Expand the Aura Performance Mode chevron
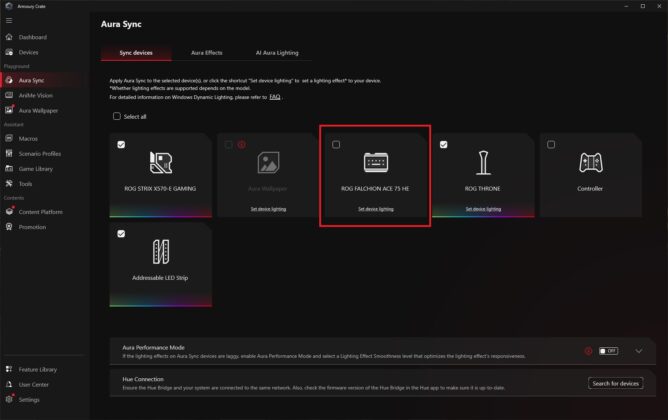This screenshot has height=420, width=668. click(x=639, y=351)
